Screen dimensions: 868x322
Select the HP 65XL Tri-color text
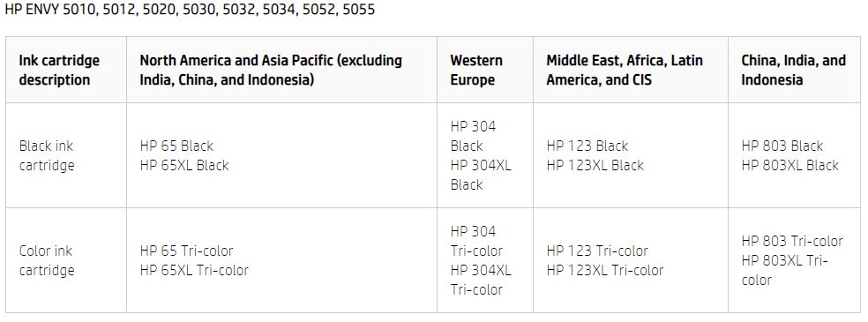194,270
